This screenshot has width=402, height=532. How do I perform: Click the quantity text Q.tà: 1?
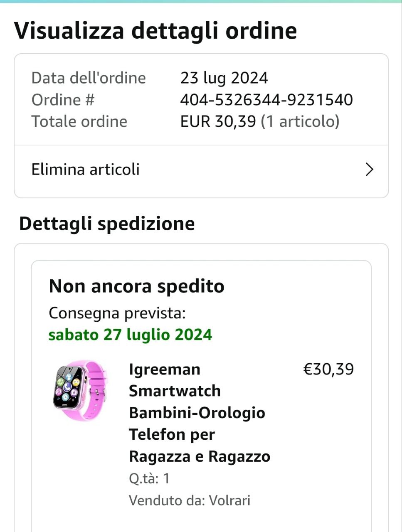(x=149, y=478)
